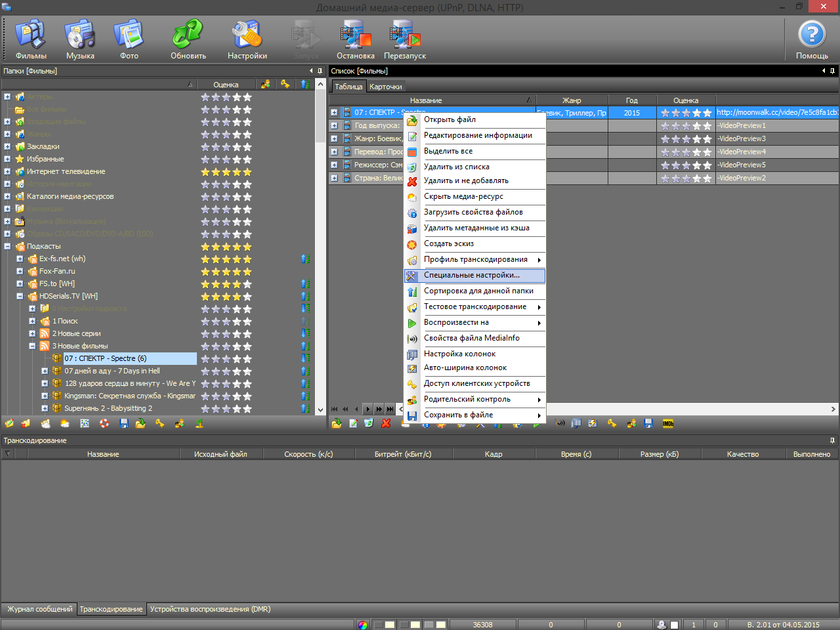Toggle the white checkbox next to disc icon
This screenshot has width=840, height=630.
(674, 625)
